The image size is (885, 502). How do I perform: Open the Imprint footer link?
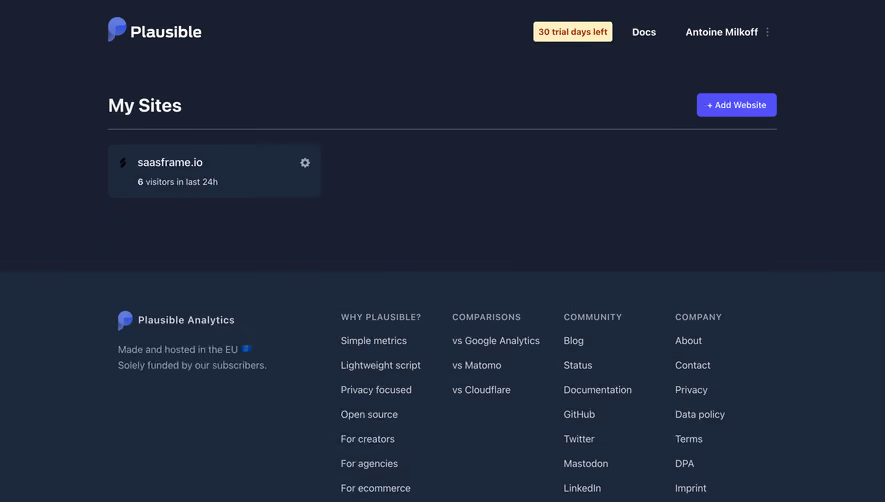[690, 488]
